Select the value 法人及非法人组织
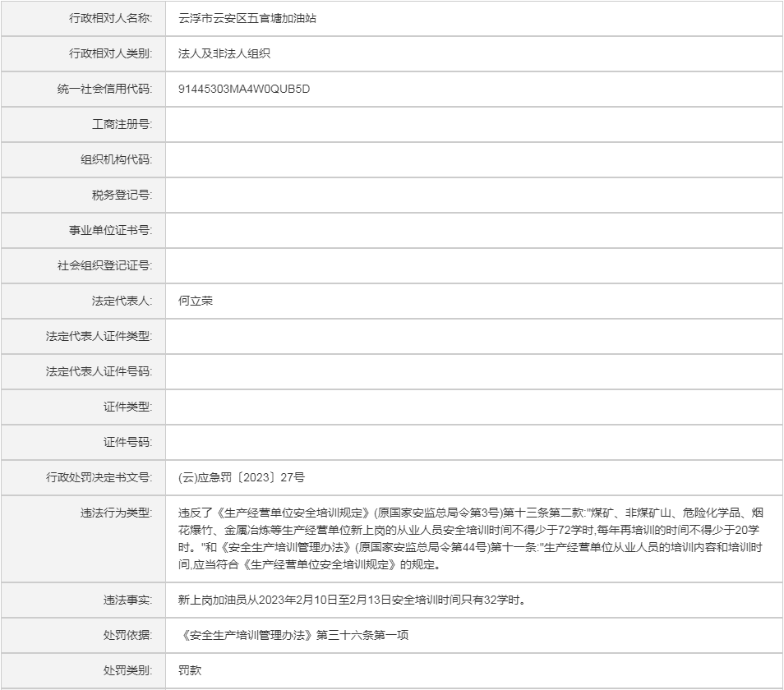This screenshot has width=784, height=690. (224, 53)
